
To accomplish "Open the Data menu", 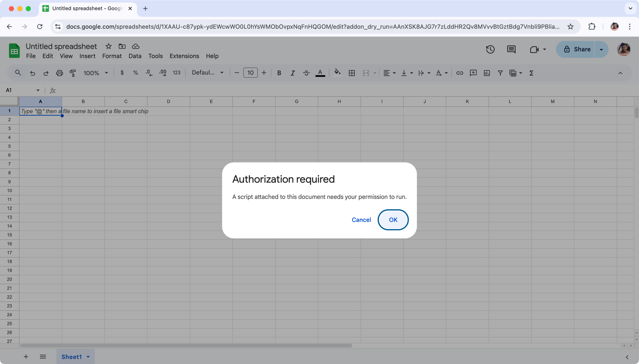I will tap(135, 56).
